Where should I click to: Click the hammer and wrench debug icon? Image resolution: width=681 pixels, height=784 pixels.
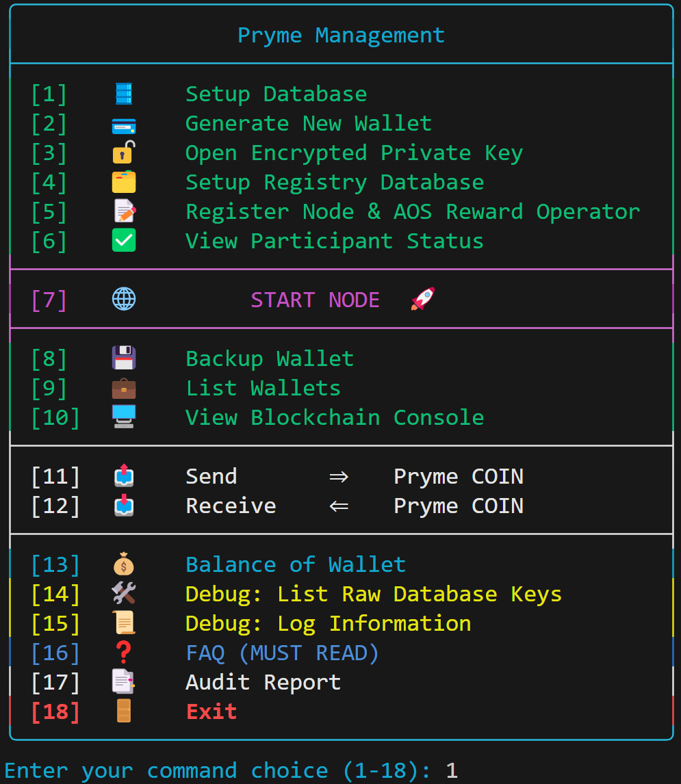pyautogui.click(x=124, y=594)
